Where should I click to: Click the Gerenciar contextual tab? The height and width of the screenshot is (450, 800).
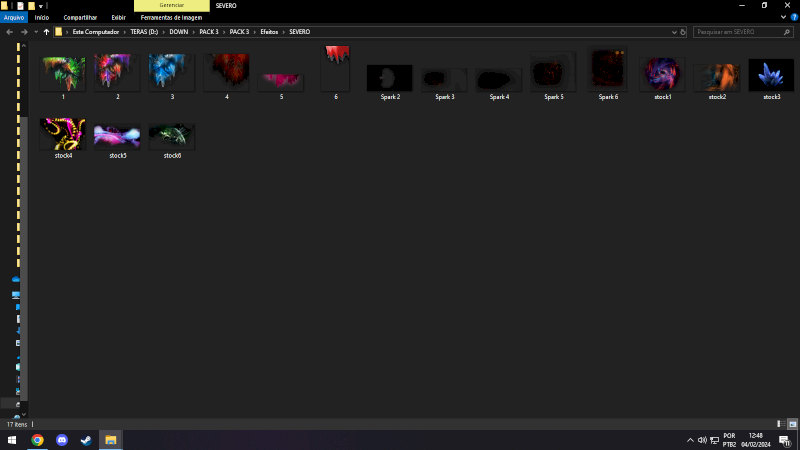click(x=171, y=6)
